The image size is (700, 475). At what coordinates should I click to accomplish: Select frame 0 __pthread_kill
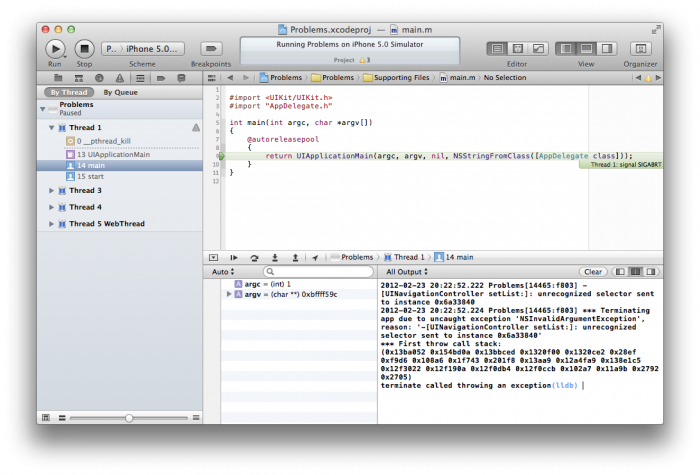(x=120, y=141)
